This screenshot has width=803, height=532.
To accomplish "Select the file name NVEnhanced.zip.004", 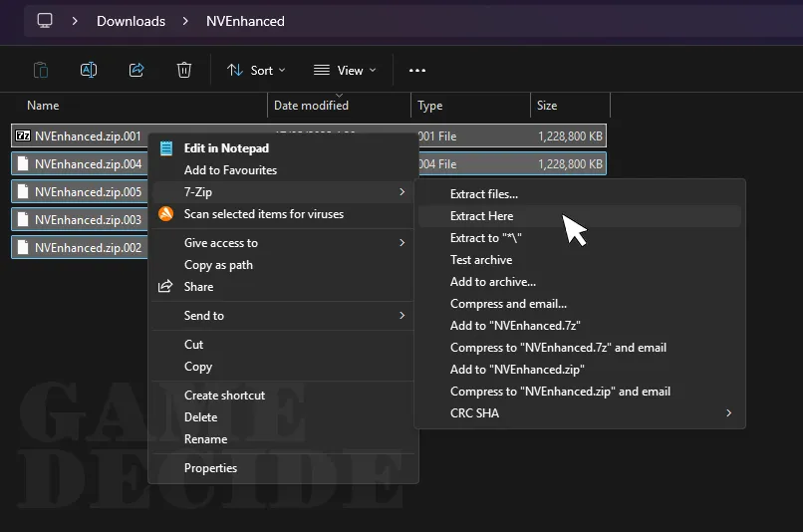I will tap(88, 163).
